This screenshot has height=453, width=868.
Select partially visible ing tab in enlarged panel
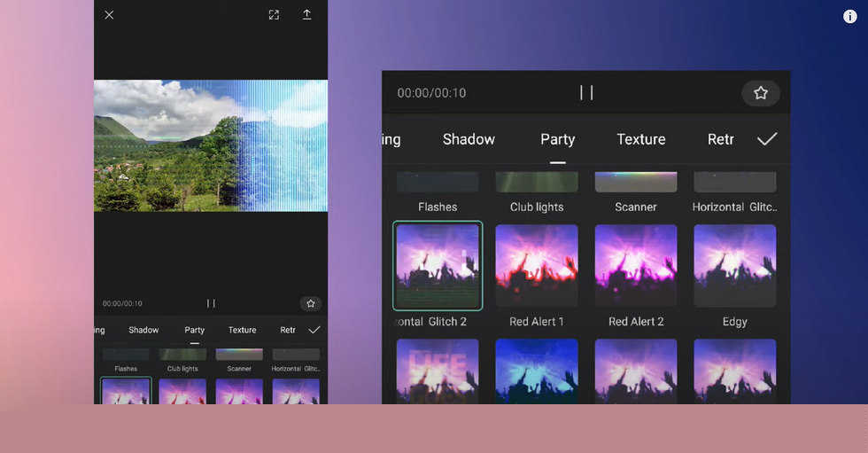[x=391, y=139]
